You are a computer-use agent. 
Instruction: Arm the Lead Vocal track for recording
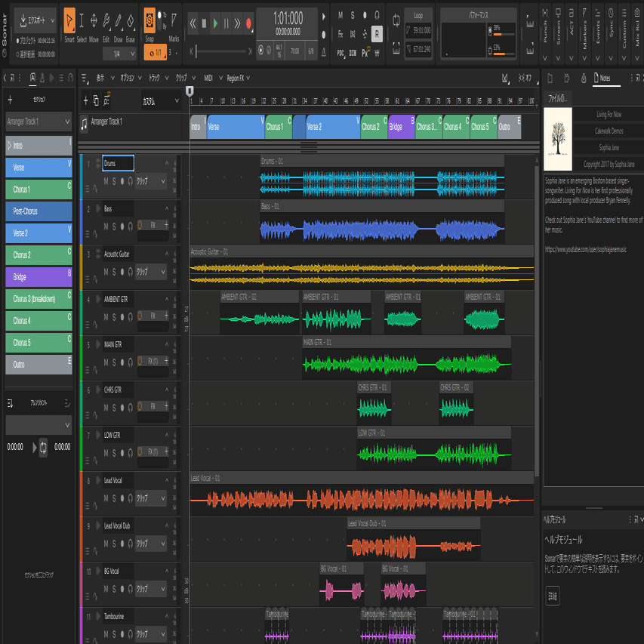pos(122,498)
